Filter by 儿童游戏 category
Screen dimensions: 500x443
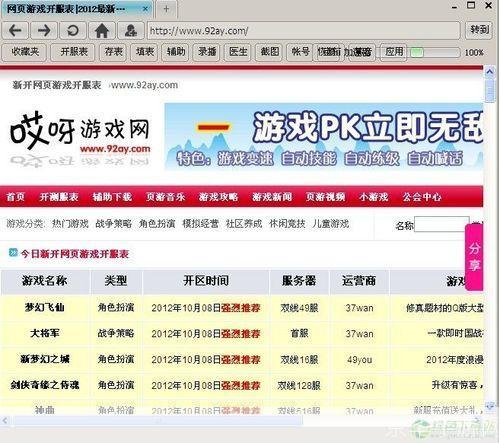331,223
